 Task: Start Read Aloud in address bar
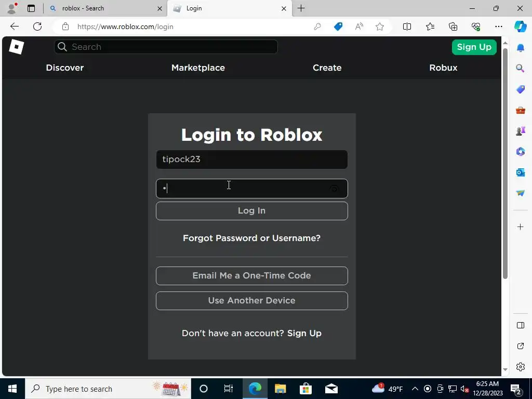click(x=359, y=26)
